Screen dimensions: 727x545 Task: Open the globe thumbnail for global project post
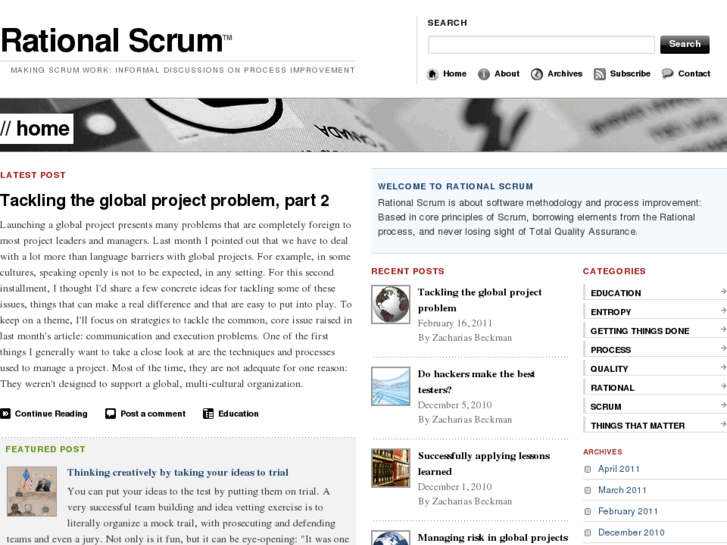(391, 304)
